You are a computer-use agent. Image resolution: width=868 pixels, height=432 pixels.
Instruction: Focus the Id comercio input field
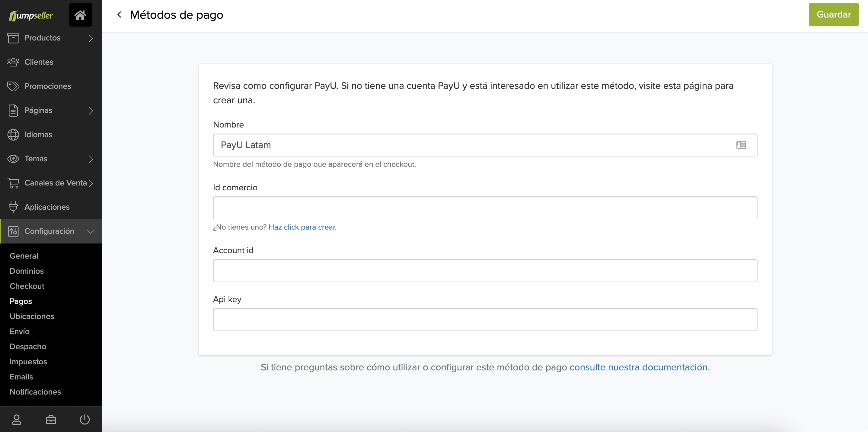[485, 208]
